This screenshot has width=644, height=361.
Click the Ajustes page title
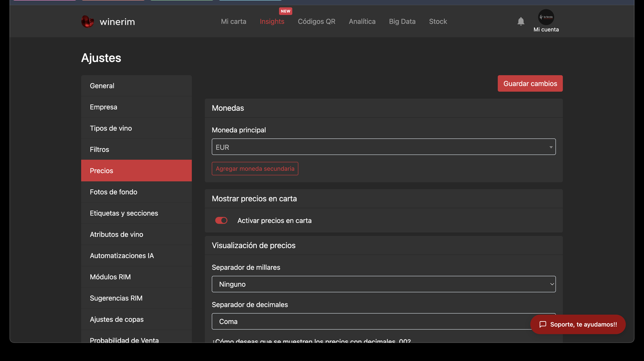[101, 58]
